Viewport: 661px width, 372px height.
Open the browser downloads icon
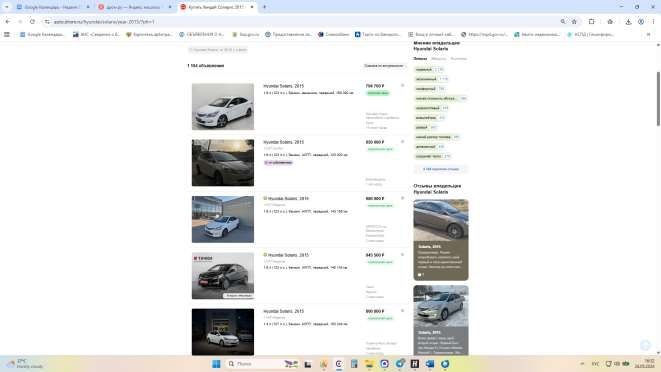[628, 22]
